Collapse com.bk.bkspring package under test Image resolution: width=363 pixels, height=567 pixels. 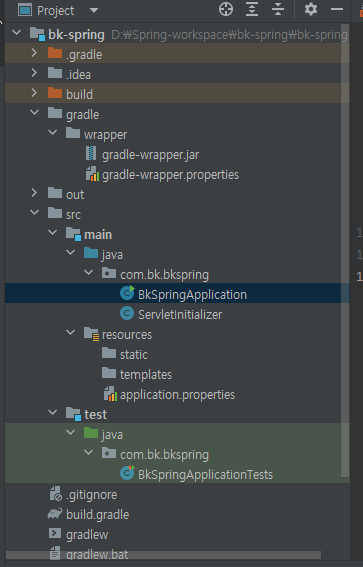[x=89, y=452]
